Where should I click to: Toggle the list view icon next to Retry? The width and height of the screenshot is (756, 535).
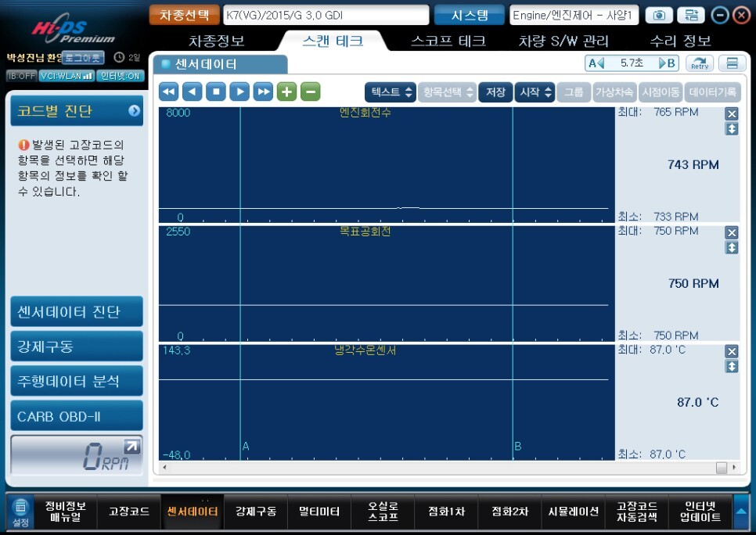(732, 63)
